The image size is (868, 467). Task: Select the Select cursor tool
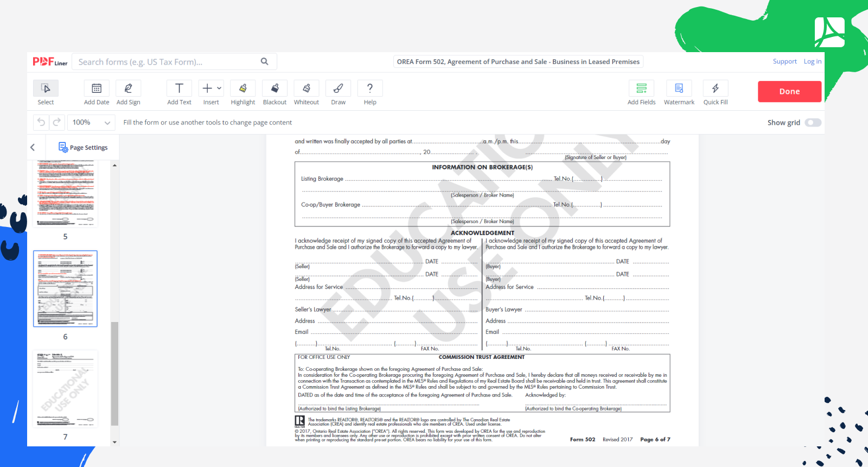point(46,88)
